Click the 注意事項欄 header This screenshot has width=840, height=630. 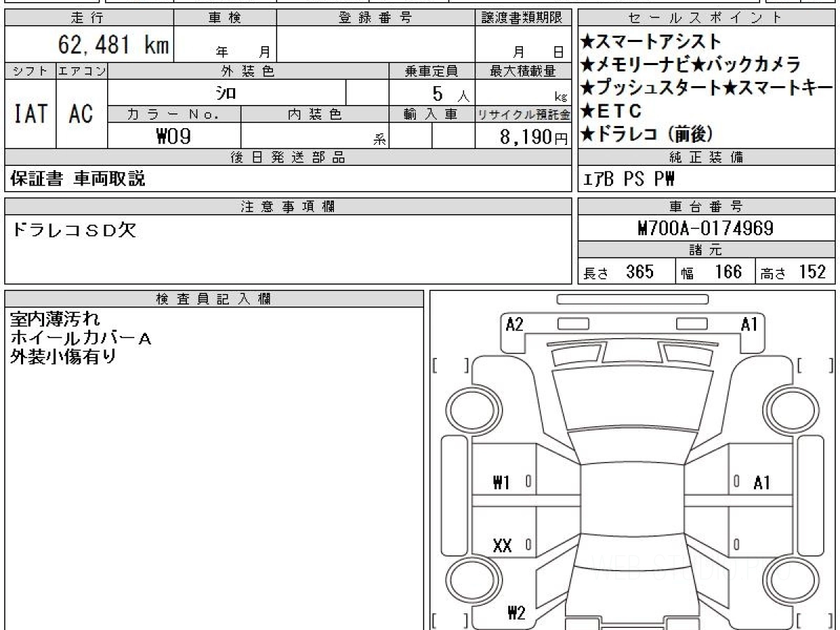[x=288, y=206]
